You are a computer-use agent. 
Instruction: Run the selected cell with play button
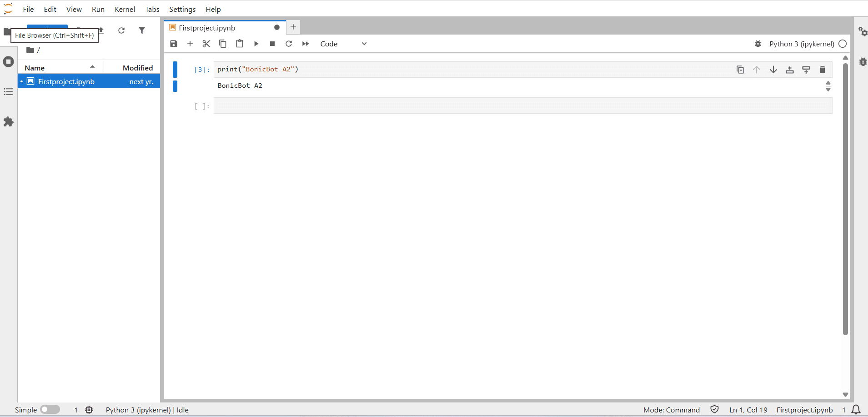(256, 44)
